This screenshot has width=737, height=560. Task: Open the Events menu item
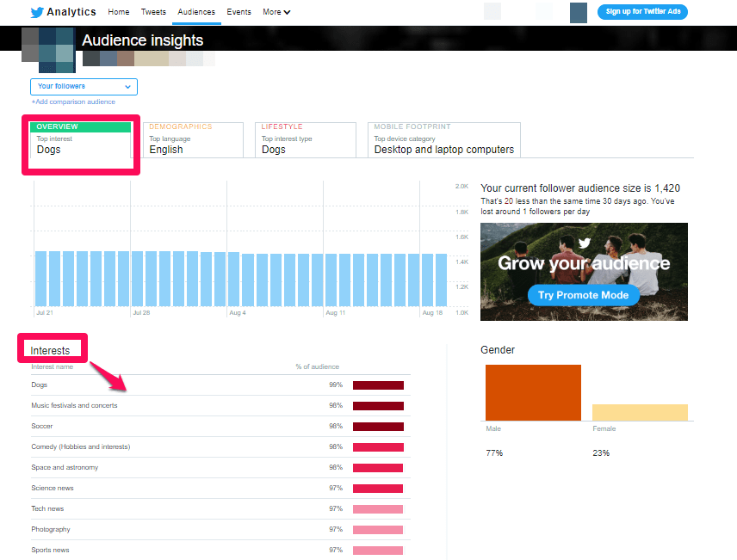238,12
